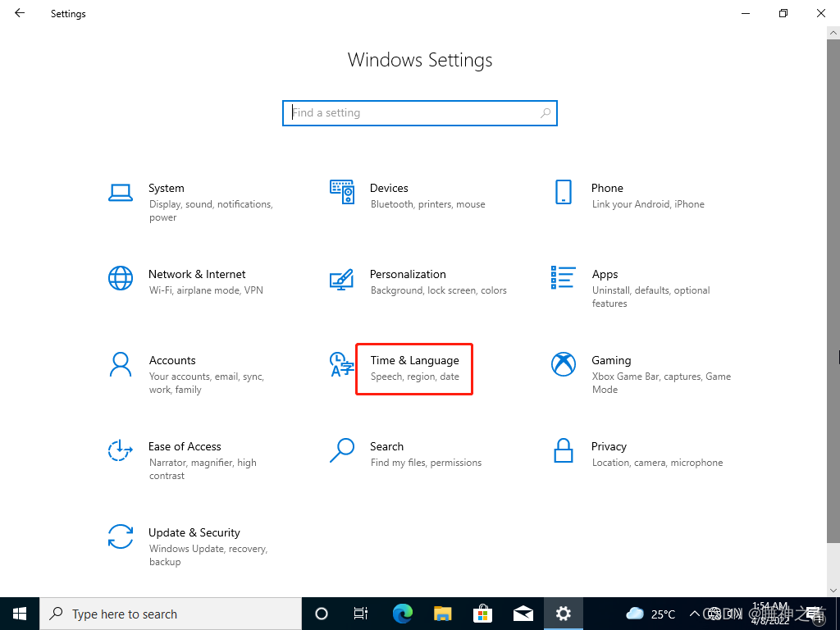Open the Privacy title link
Viewport: 840px width, 630px height.
pos(609,446)
